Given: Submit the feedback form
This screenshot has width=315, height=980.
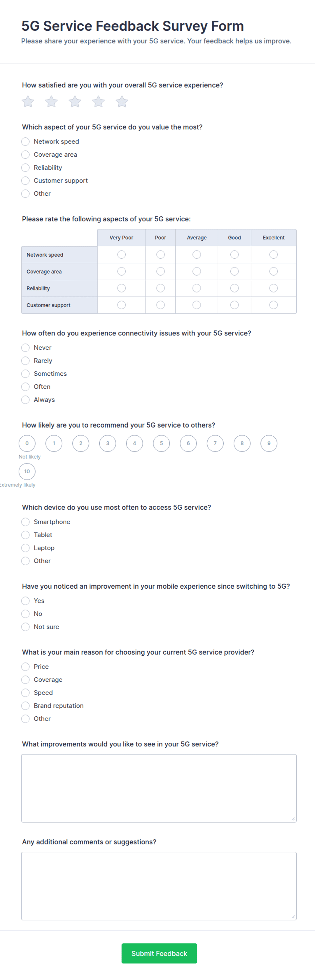Looking at the screenshot, I should (160, 953).
